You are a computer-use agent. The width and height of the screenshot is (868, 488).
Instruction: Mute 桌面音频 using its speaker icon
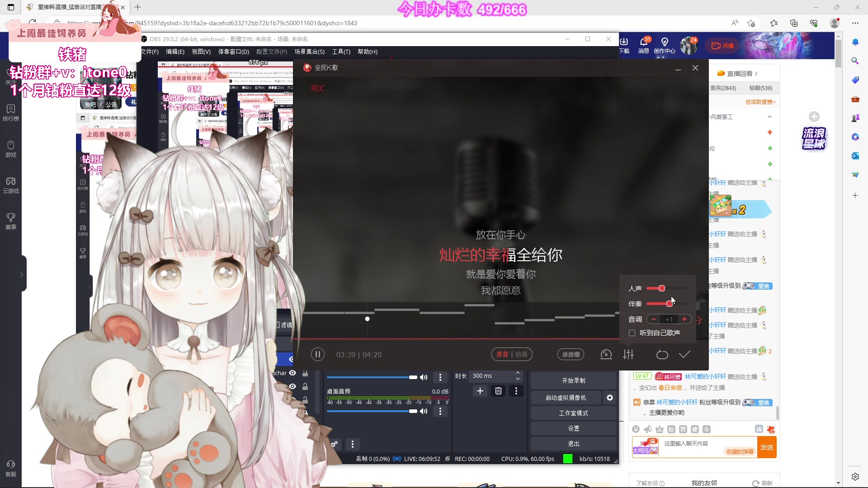point(424,411)
